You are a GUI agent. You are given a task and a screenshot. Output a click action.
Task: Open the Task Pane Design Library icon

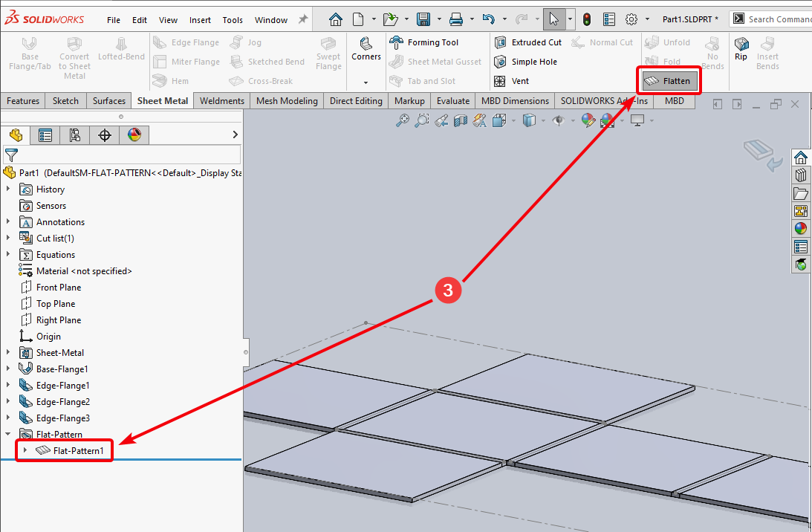[x=801, y=175]
